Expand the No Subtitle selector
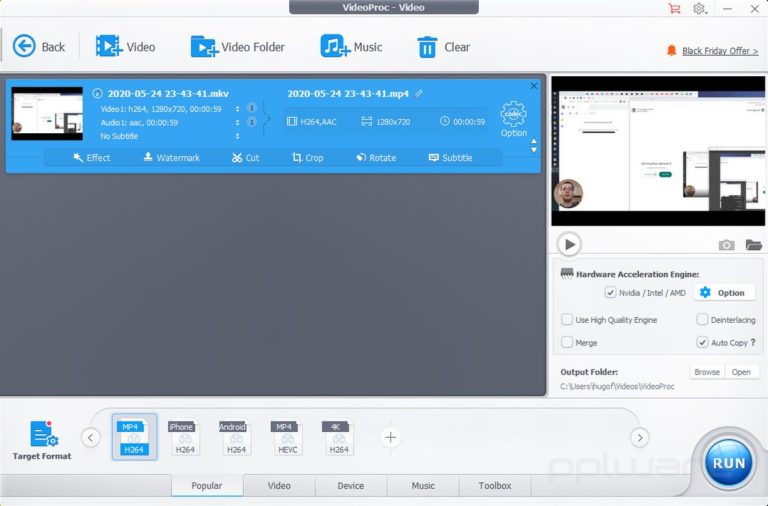Screen dimensions: 768x506 [238, 136]
